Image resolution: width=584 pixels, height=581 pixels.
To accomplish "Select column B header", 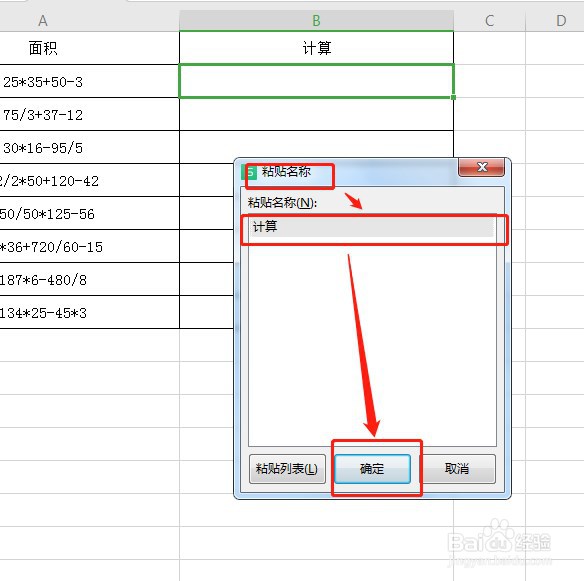I will tap(316, 20).
